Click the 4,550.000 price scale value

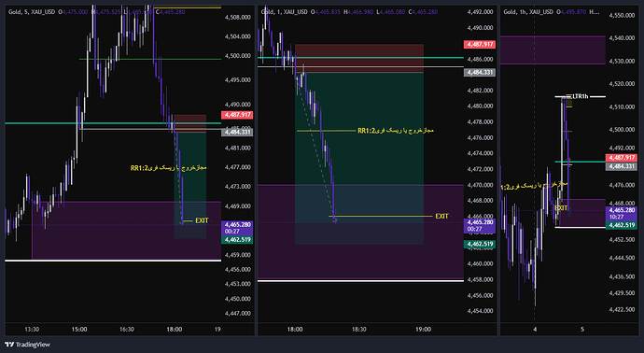622,15
